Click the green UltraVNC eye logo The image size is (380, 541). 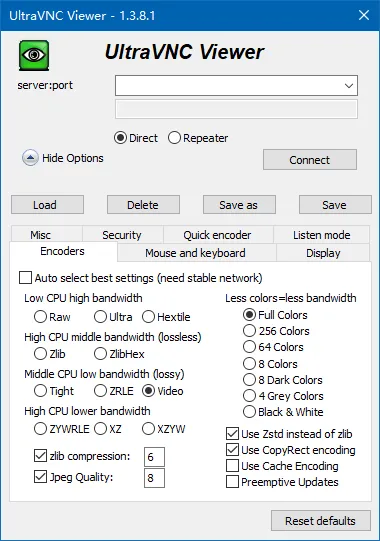pos(34,55)
